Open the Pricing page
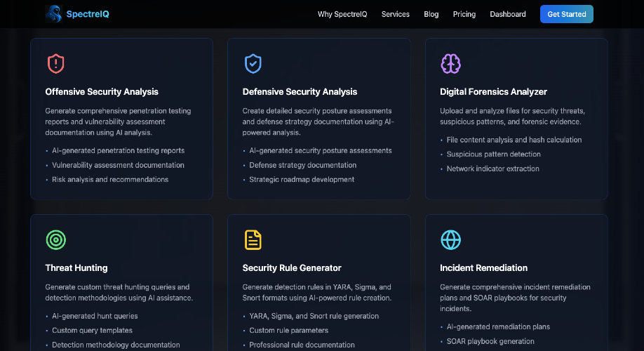644x351 pixels. pos(464,14)
